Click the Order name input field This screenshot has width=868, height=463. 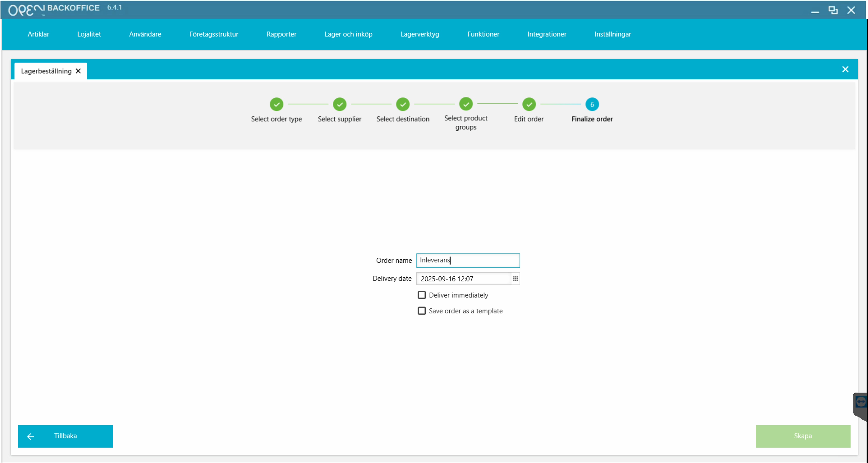(468, 260)
